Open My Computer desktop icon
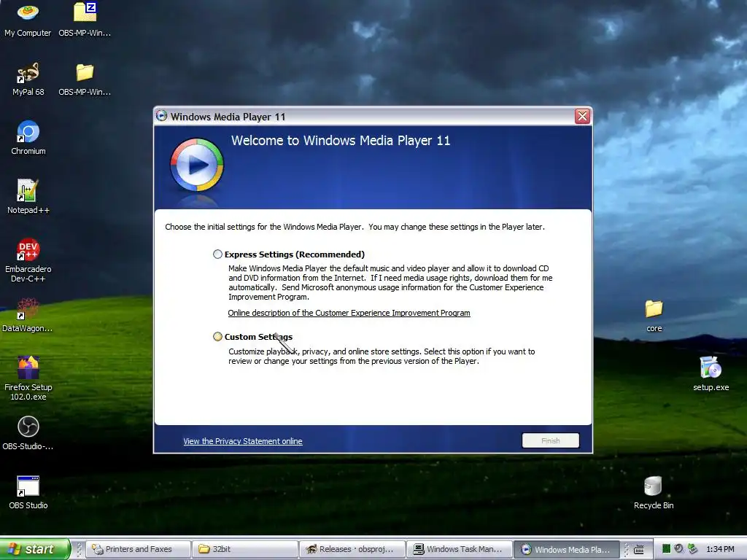The width and height of the screenshot is (747, 560). point(28,20)
